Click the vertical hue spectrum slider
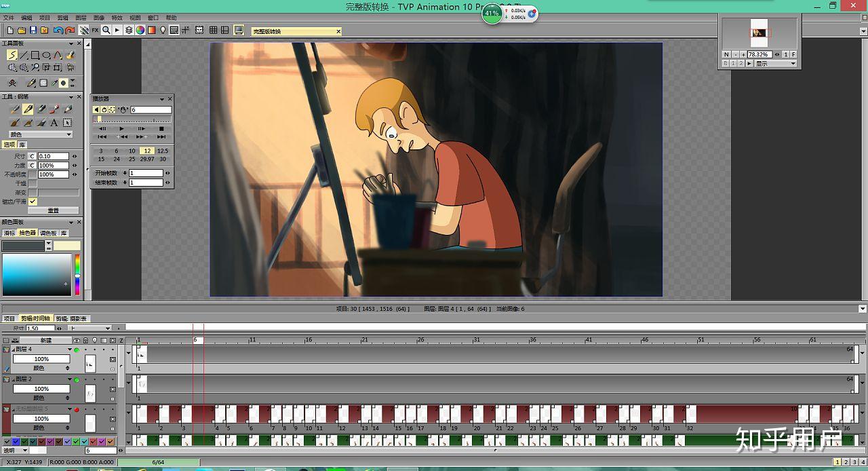The height and width of the screenshot is (471, 868). point(77,275)
